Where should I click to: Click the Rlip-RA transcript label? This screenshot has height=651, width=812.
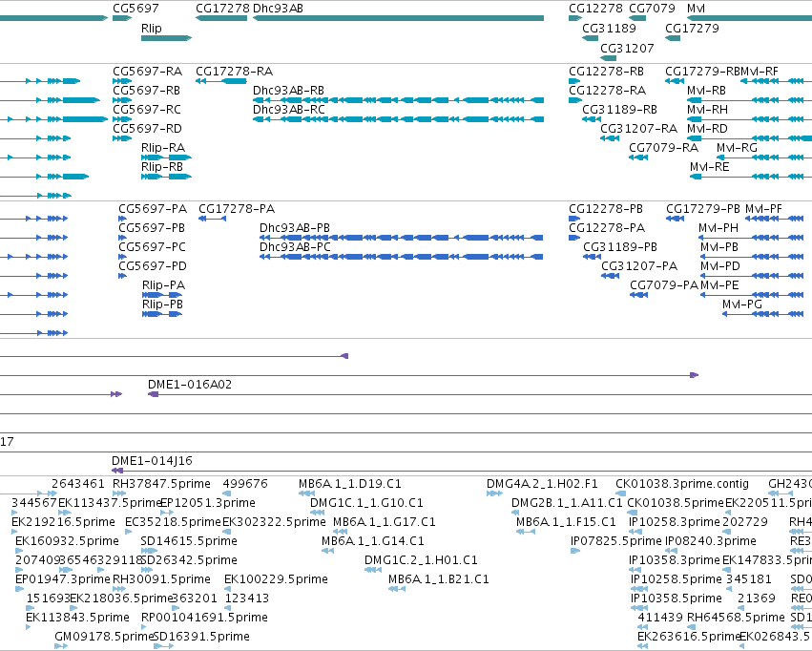(163, 148)
